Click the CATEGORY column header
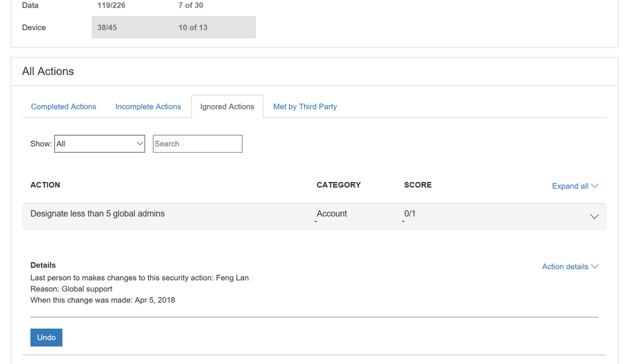 tap(338, 185)
